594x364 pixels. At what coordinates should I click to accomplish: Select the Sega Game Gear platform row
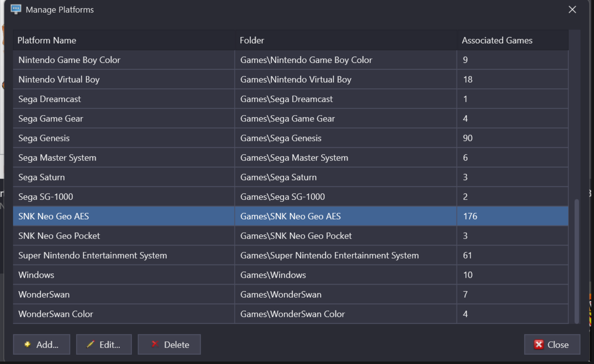tap(291, 118)
